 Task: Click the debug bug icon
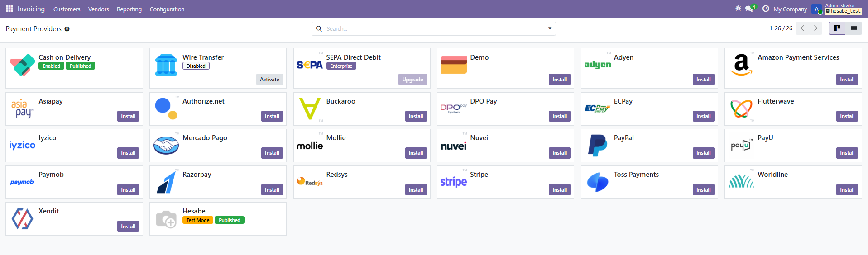(738, 9)
